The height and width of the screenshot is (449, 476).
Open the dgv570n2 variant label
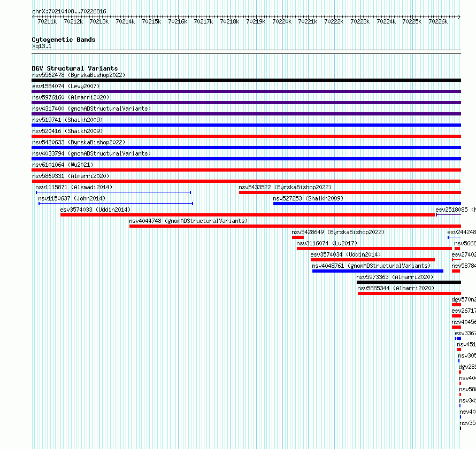pyautogui.click(x=464, y=299)
